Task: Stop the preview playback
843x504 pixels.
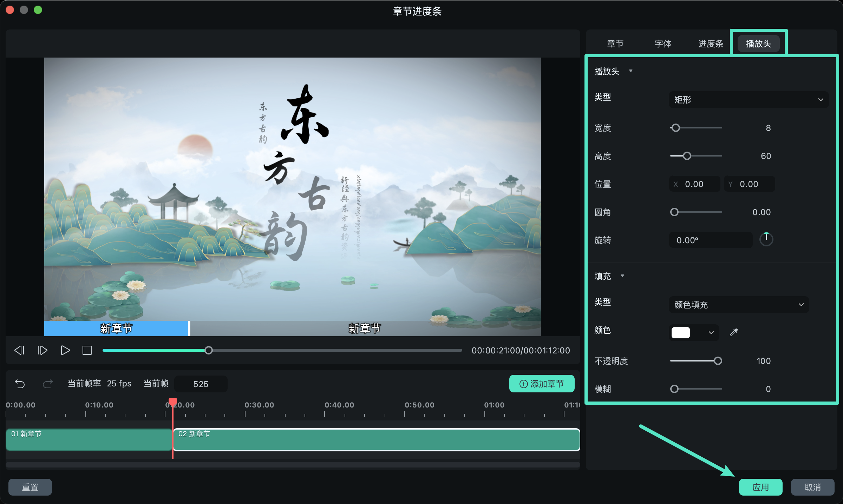Action: click(87, 350)
